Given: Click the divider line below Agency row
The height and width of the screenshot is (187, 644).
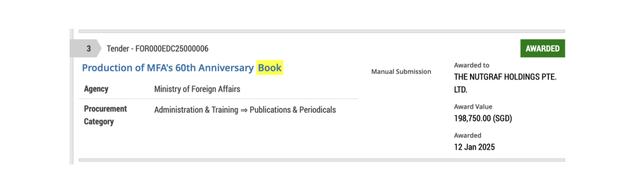Looking at the screenshot, I should point(218,99).
